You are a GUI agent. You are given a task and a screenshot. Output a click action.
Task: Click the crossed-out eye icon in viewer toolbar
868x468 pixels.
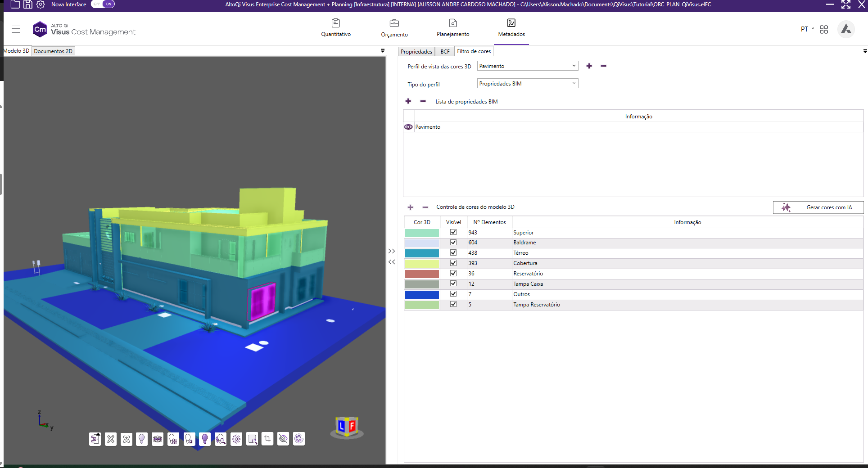(283, 439)
